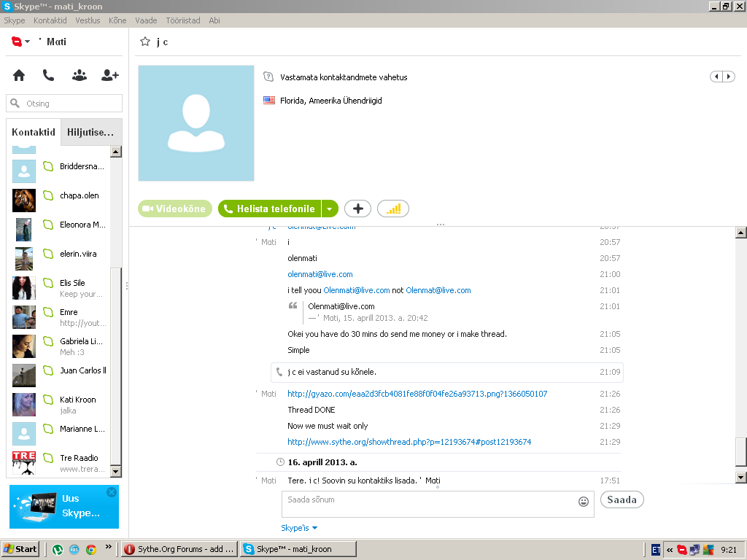
Task: Select chapa.olen contact in the list
Action: [60, 200]
